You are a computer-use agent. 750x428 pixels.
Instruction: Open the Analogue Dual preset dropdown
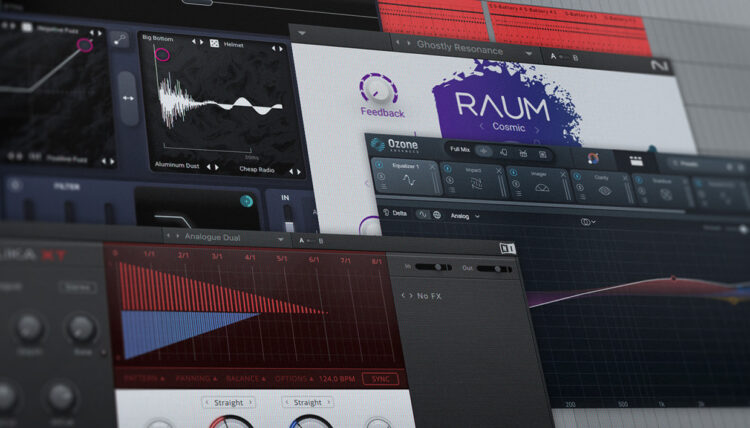pyautogui.click(x=280, y=239)
